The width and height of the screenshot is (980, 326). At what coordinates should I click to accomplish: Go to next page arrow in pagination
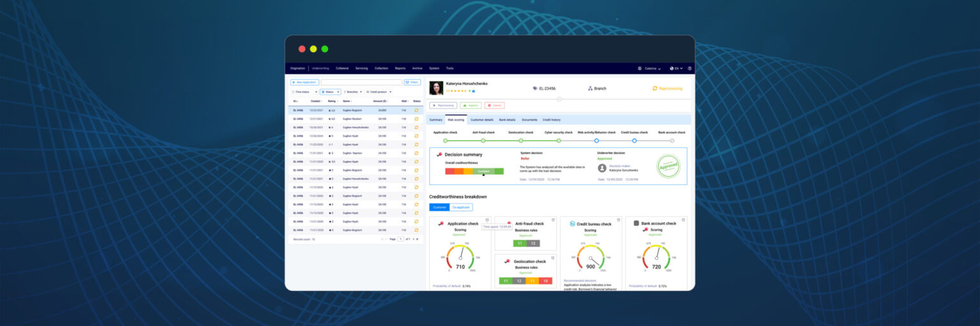[x=413, y=239]
